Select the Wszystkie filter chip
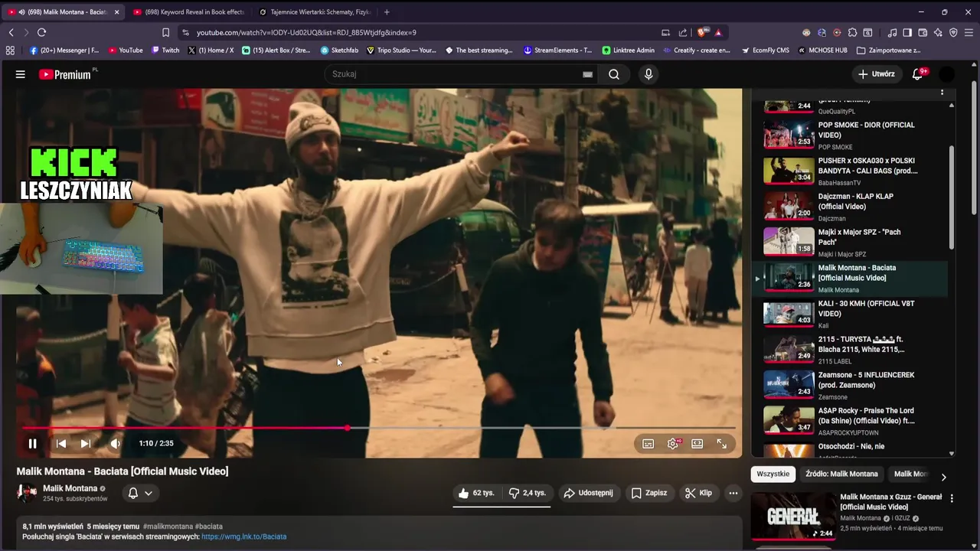This screenshot has width=980, height=551. tap(773, 474)
